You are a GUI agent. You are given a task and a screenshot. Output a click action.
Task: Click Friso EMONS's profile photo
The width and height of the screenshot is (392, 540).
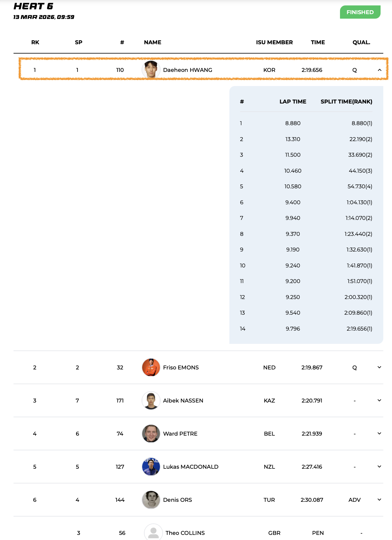(x=151, y=367)
